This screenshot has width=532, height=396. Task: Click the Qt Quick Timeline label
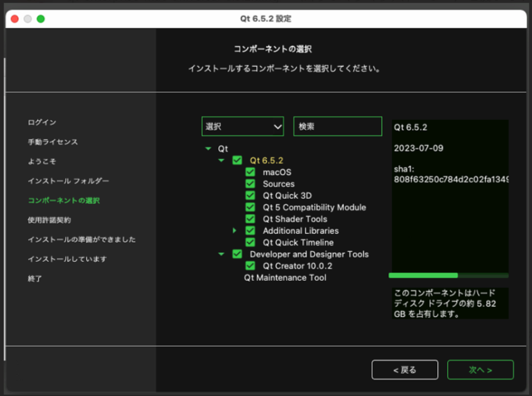pyautogui.click(x=298, y=242)
